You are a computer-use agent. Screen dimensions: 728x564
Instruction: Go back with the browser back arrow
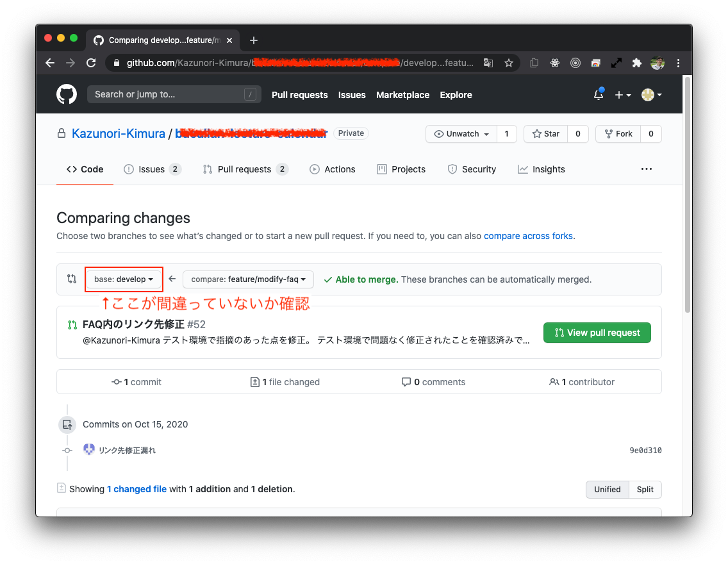click(x=50, y=63)
